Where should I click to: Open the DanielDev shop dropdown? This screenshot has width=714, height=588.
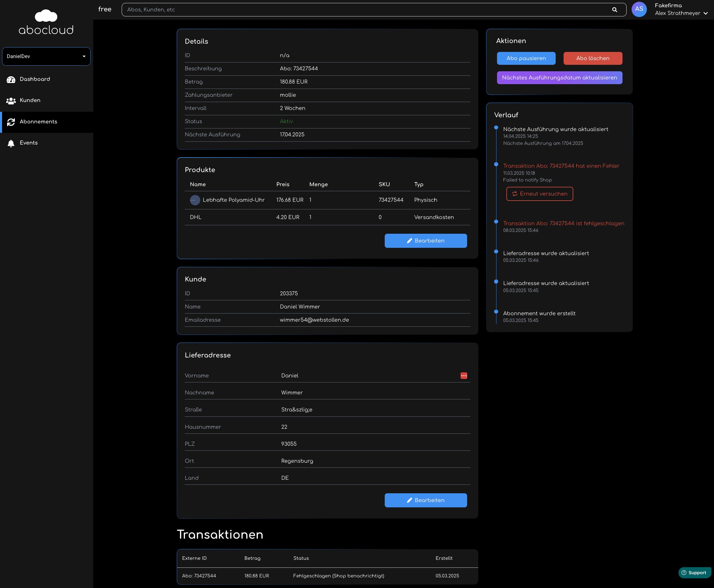(x=46, y=56)
